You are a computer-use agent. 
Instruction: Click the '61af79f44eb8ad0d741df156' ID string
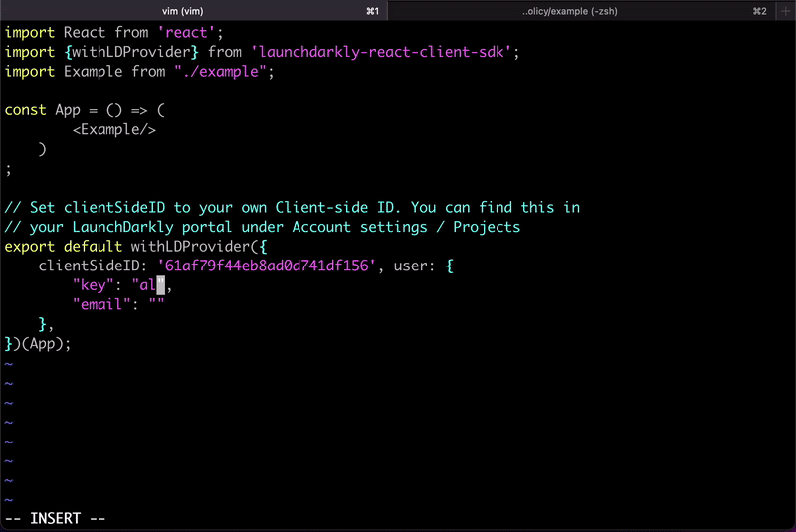tap(267, 266)
